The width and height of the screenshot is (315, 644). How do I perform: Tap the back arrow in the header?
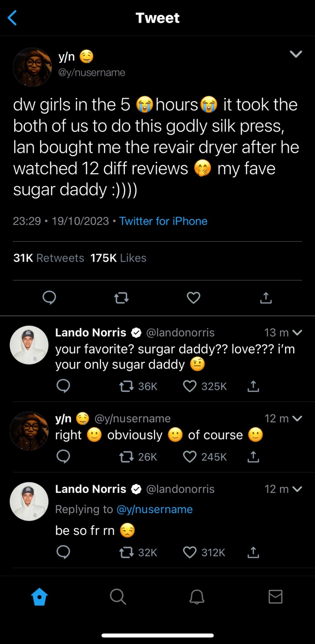[12, 18]
